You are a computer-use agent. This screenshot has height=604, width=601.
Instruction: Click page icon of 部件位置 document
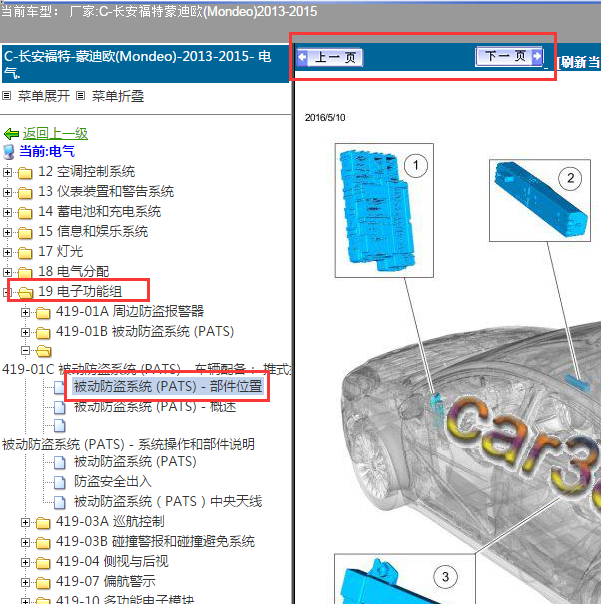click(60, 387)
